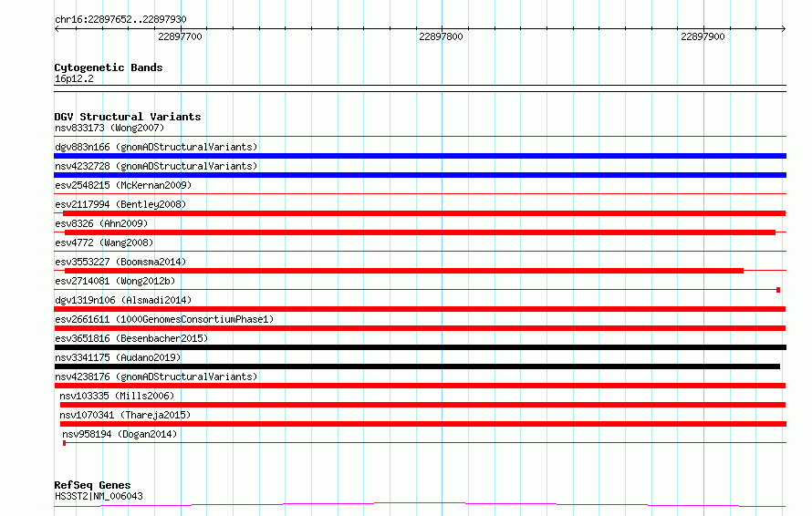Select variant esv8326 (Ahn2009)
The image size is (812, 516).
[x=101, y=223]
